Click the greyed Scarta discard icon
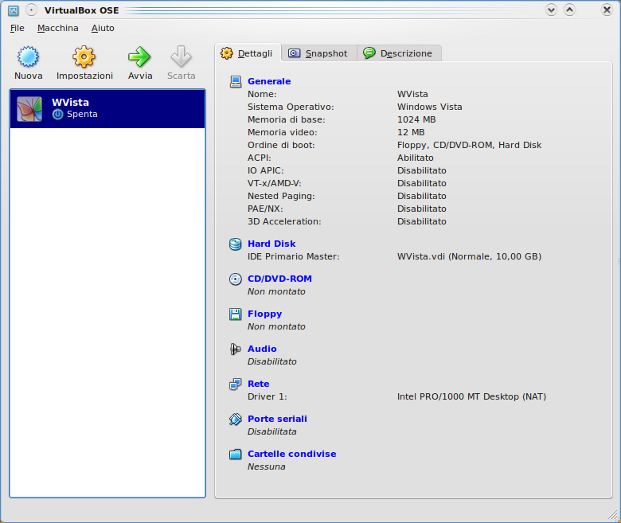The width and height of the screenshot is (621, 523). (x=181, y=57)
